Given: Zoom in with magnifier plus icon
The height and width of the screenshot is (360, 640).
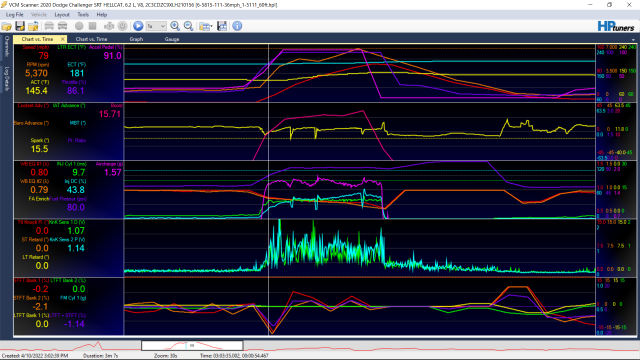Looking at the screenshot, I should (x=175, y=26).
